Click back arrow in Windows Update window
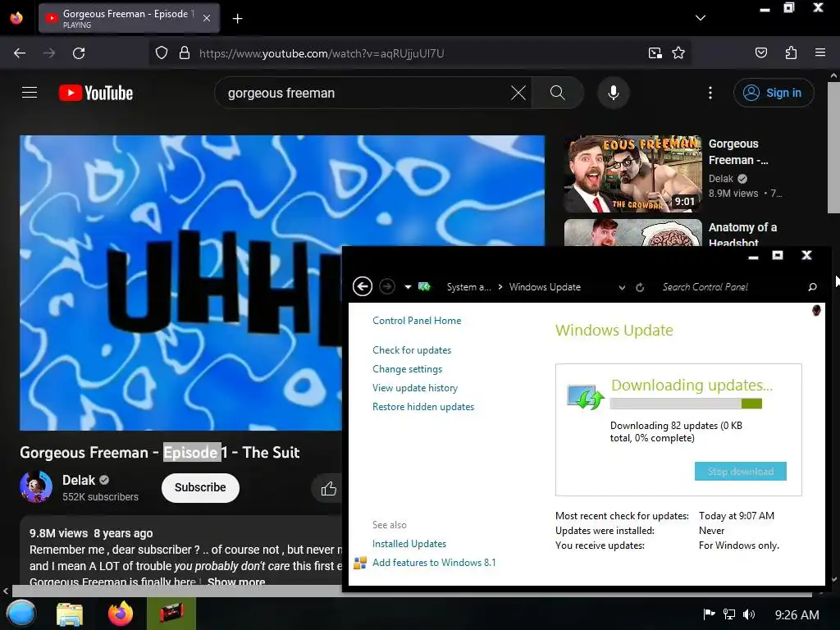The height and width of the screenshot is (630, 840). (x=363, y=286)
